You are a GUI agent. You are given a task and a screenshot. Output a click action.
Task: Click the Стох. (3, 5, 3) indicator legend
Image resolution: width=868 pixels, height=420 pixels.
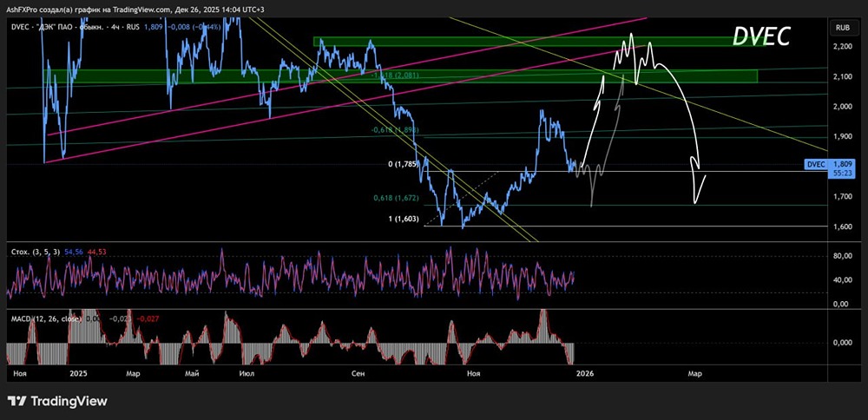[36, 252]
